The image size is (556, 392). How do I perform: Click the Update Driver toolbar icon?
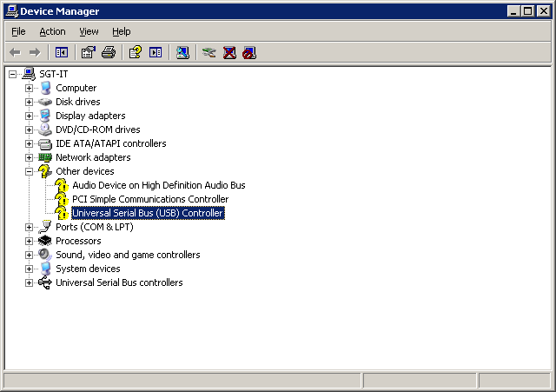(x=208, y=52)
